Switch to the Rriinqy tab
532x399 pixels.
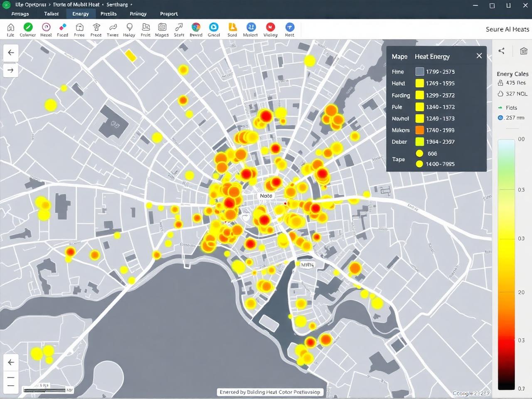tap(138, 14)
